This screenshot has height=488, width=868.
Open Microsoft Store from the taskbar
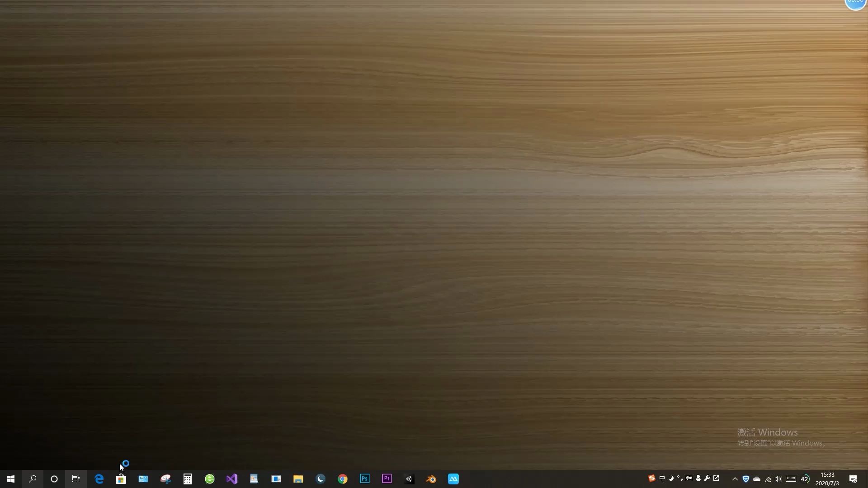pyautogui.click(x=121, y=479)
